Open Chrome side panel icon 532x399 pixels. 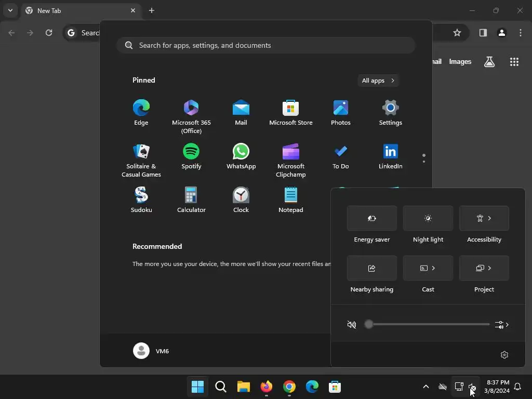click(x=483, y=33)
